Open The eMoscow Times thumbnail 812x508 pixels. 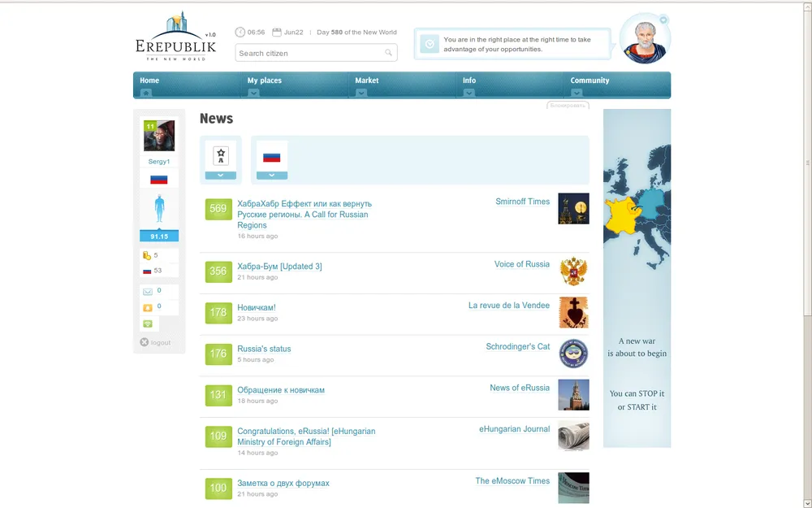click(x=573, y=488)
